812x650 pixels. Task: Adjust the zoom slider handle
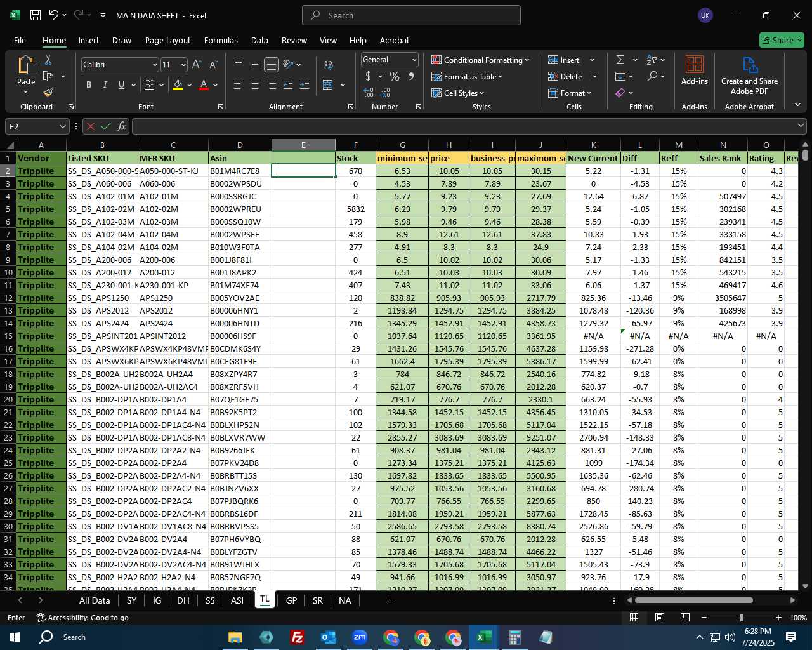click(742, 618)
